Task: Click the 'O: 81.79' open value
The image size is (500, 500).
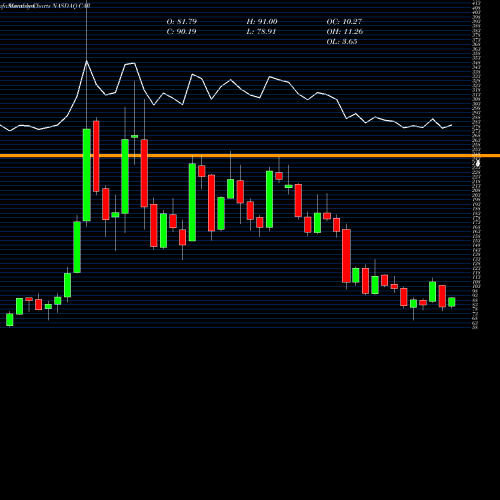Action: click(182, 22)
